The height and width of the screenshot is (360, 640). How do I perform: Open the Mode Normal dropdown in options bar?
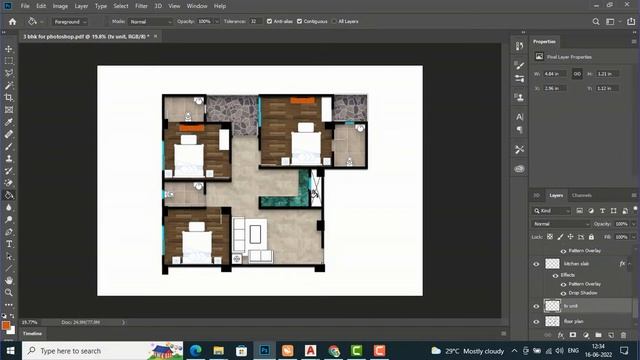150,22
